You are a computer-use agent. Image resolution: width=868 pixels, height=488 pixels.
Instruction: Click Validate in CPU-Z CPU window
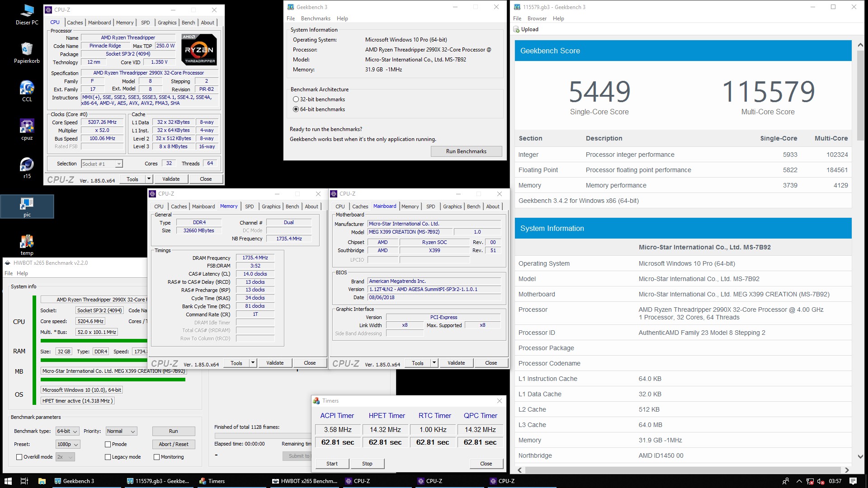(x=171, y=179)
